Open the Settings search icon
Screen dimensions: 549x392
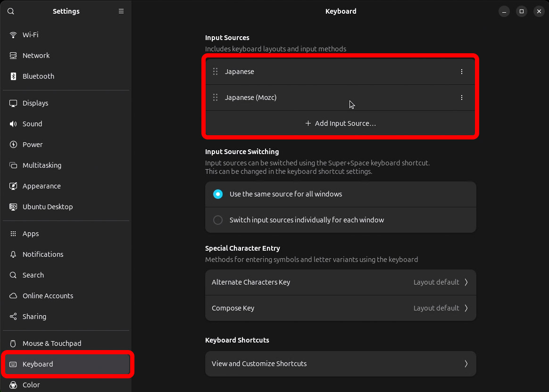(11, 11)
